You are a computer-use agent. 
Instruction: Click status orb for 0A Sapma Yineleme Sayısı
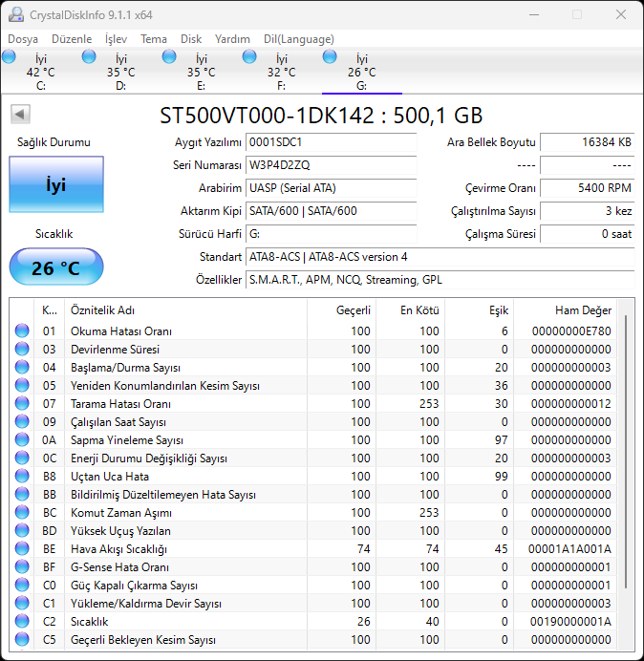click(x=22, y=439)
